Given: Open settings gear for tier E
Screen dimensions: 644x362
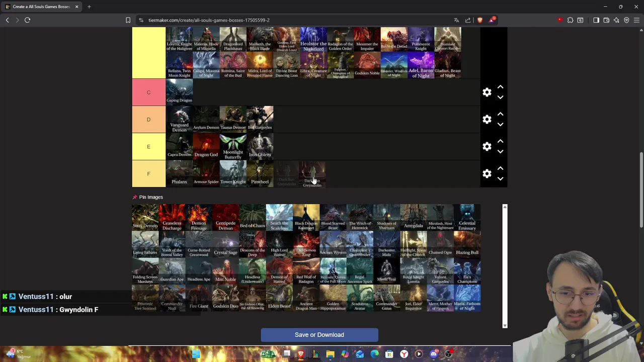Looking at the screenshot, I should (487, 146).
